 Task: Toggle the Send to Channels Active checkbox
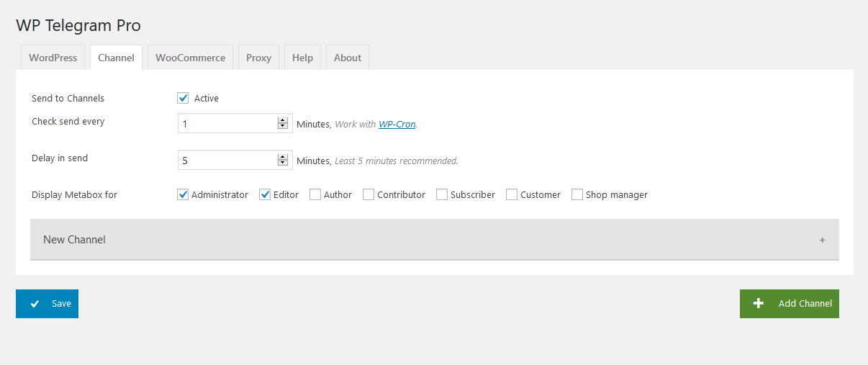click(183, 98)
